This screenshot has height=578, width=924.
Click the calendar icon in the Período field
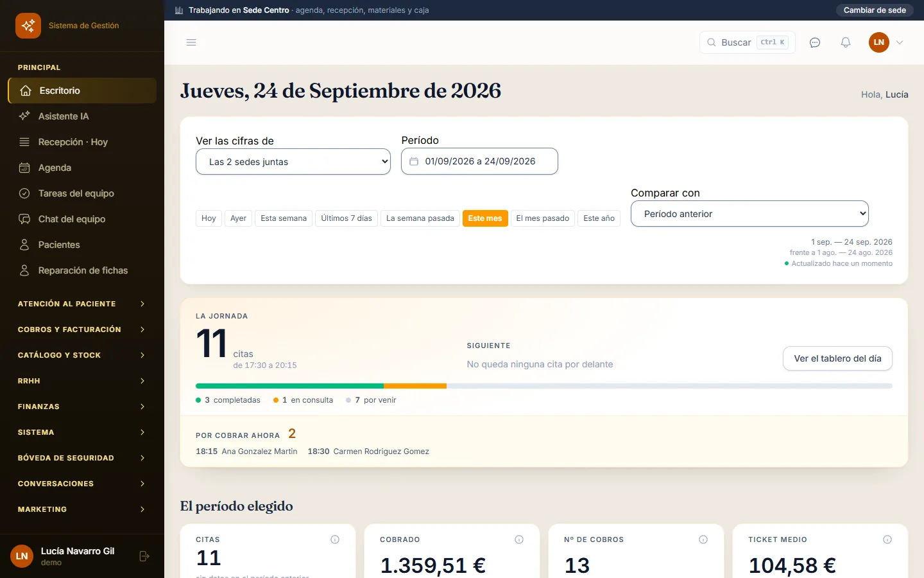[x=414, y=161]
